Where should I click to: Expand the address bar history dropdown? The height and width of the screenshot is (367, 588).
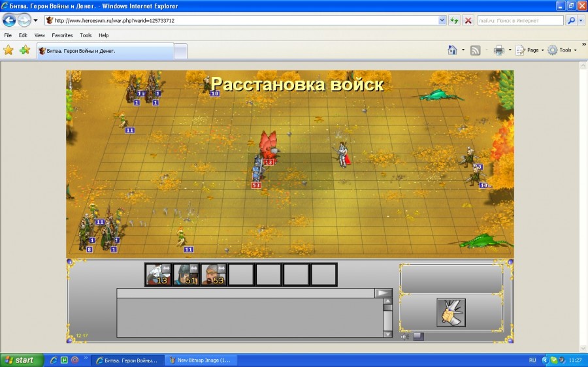coord(442,21)
